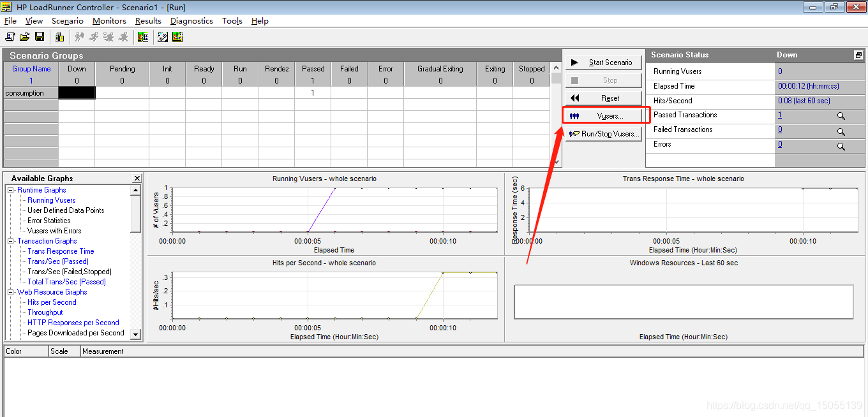Open the Results menu
868x417 pixels.
(148, 20)
